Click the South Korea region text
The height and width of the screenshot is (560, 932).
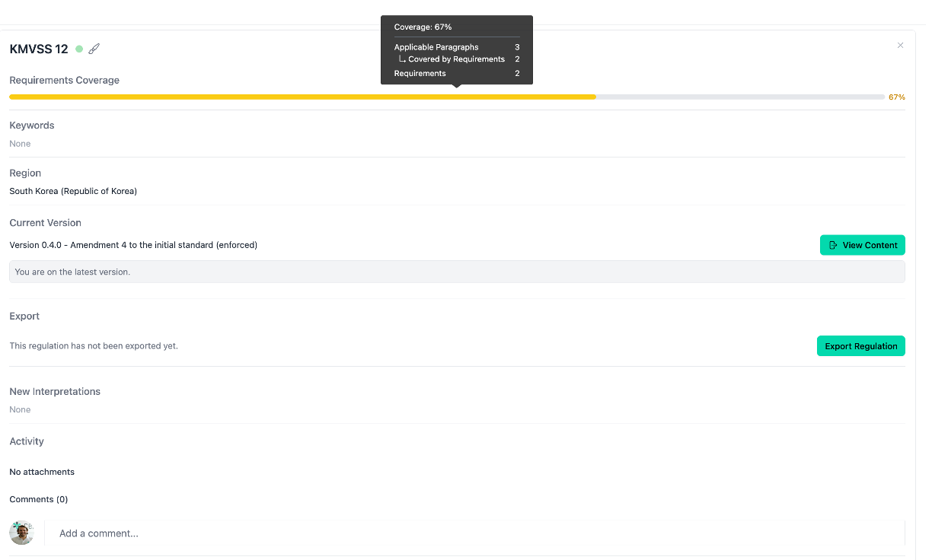pyautogui.click(x=73, y=191)
